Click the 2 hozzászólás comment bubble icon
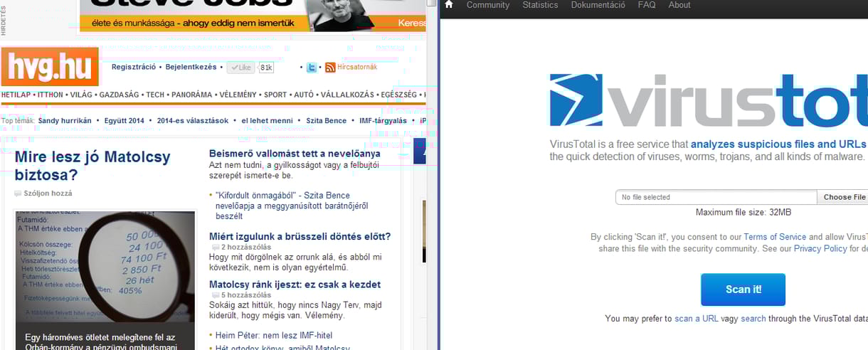868x350 pixels. [215, 248]
